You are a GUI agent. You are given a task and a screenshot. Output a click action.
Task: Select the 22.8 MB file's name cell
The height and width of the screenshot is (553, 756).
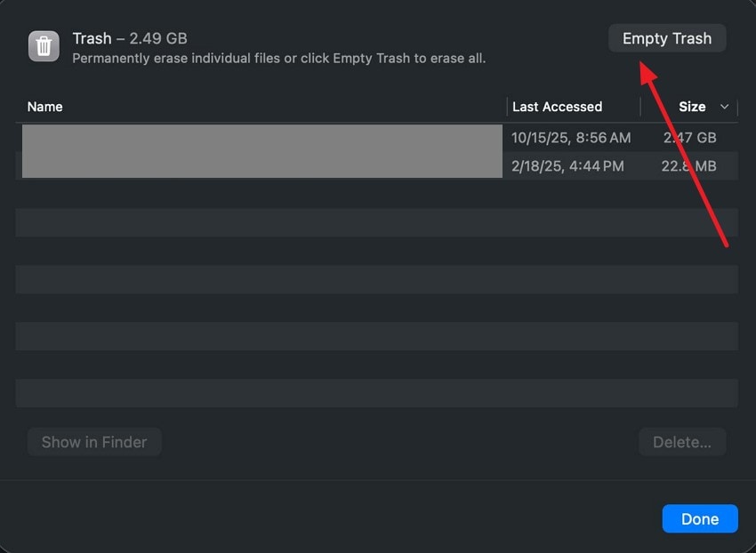[261, 165]
